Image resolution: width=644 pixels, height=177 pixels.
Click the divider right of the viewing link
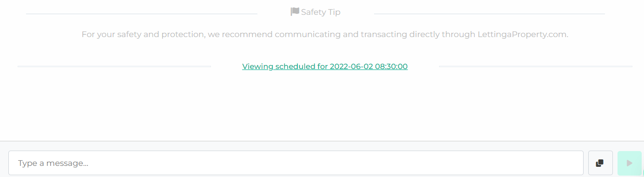coord(535,67)
